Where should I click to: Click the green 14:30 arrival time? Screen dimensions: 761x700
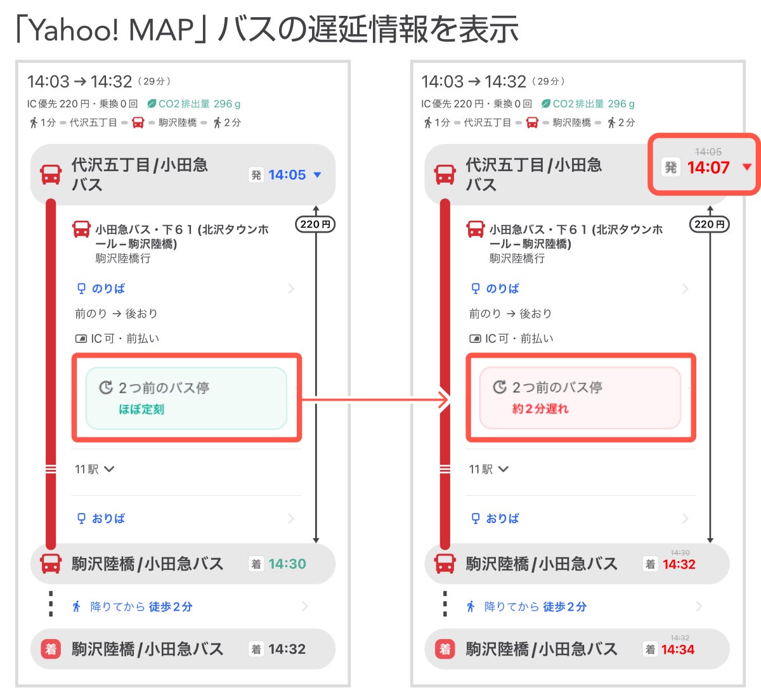coord(287,564)
